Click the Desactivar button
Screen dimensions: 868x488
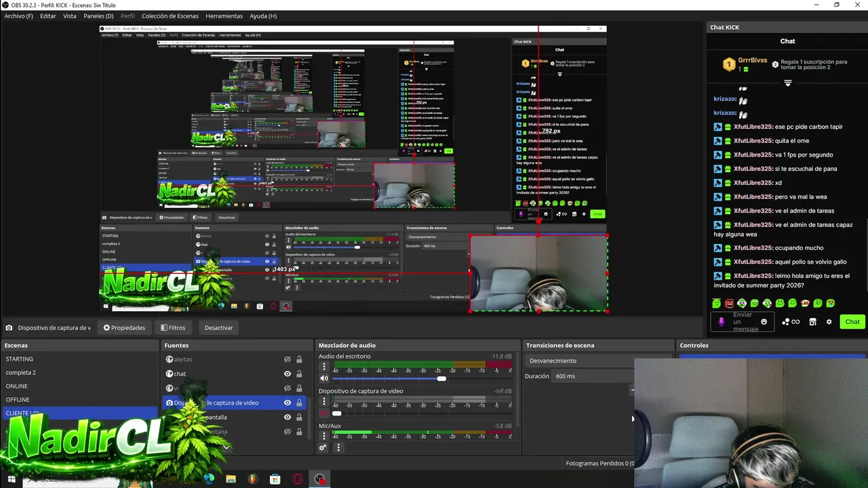point(218,327)
